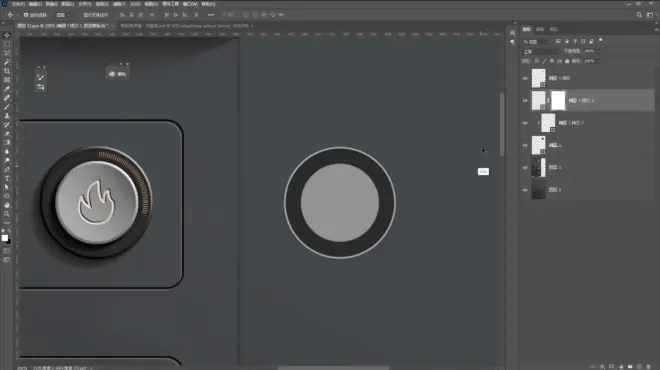Choose the Clone Stamp tool

[x=7, y=116]
